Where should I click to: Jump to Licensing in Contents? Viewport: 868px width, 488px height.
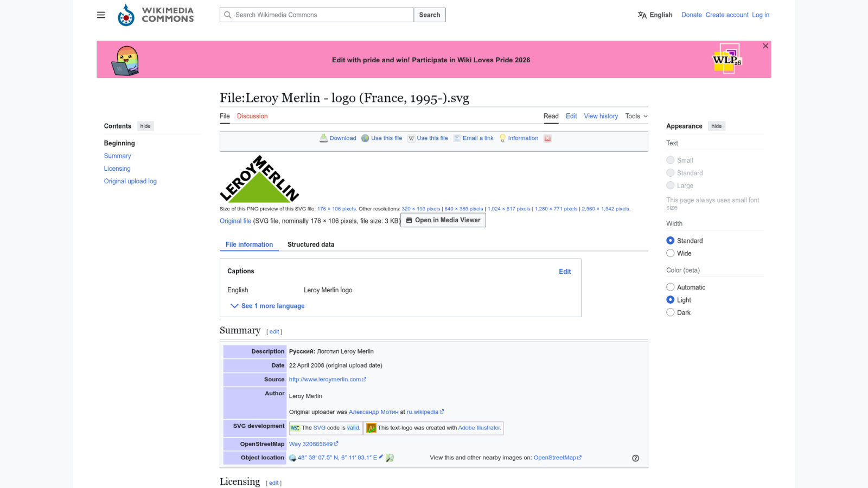click(117, 169)
